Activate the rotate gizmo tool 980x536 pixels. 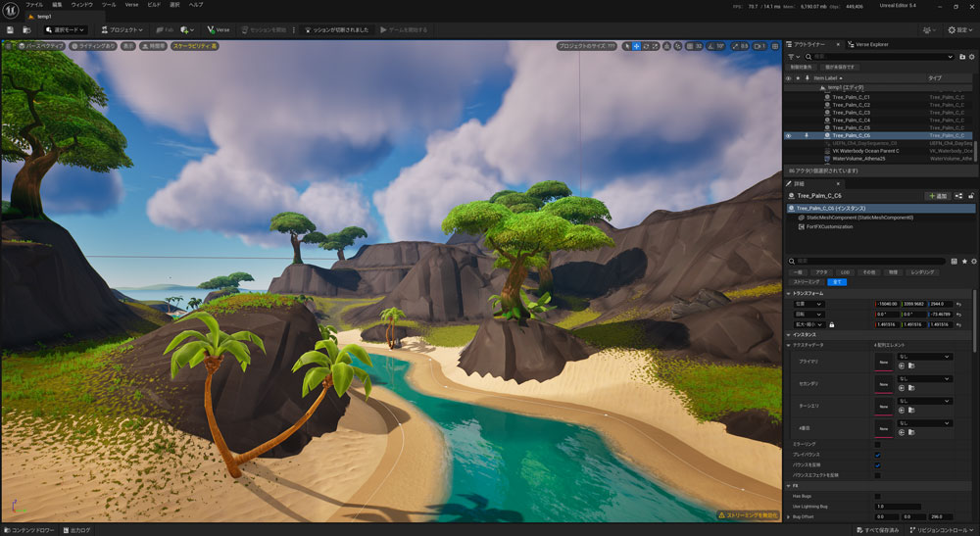click(x=646, y=46)
